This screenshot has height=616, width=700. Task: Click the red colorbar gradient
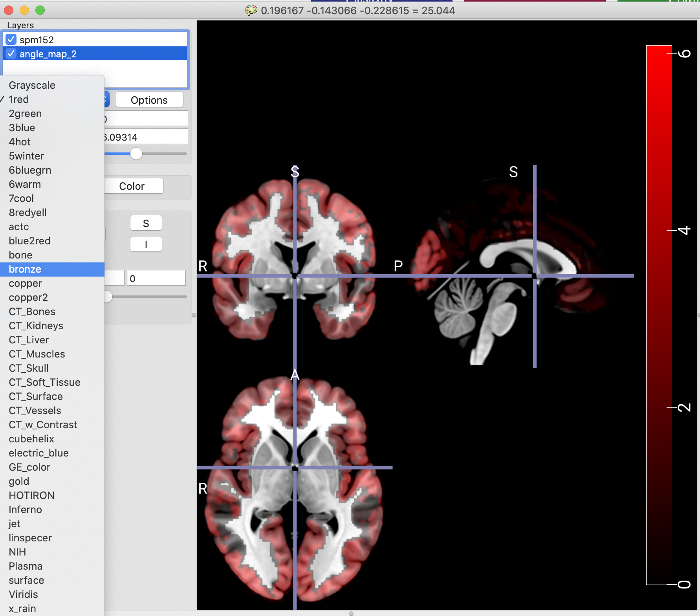click(x=659, y=314)
